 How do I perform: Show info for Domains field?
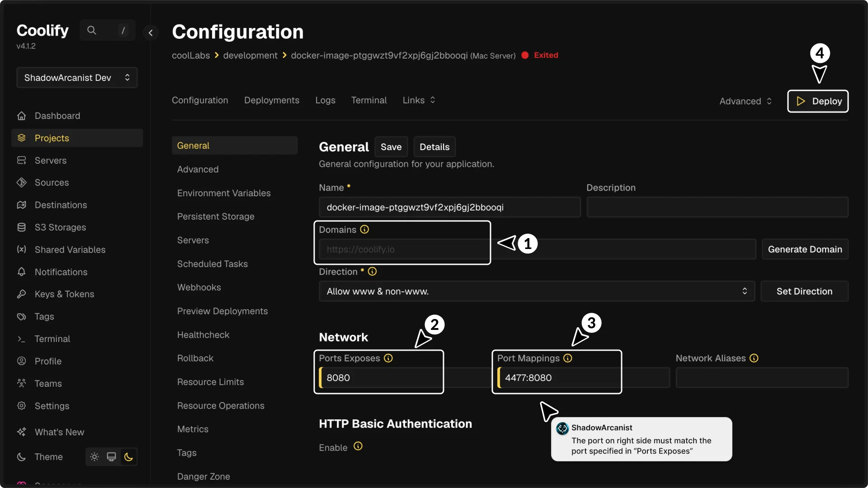(x=364, y=230)
